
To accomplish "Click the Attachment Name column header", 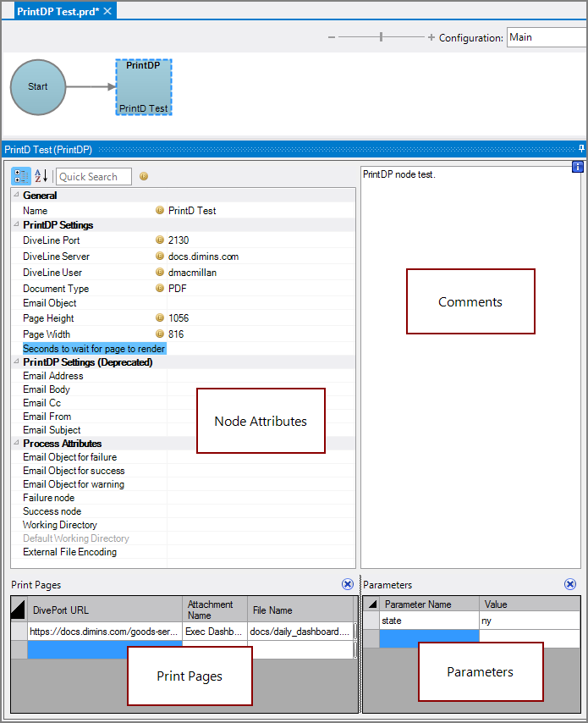I will tap(215, 610).
